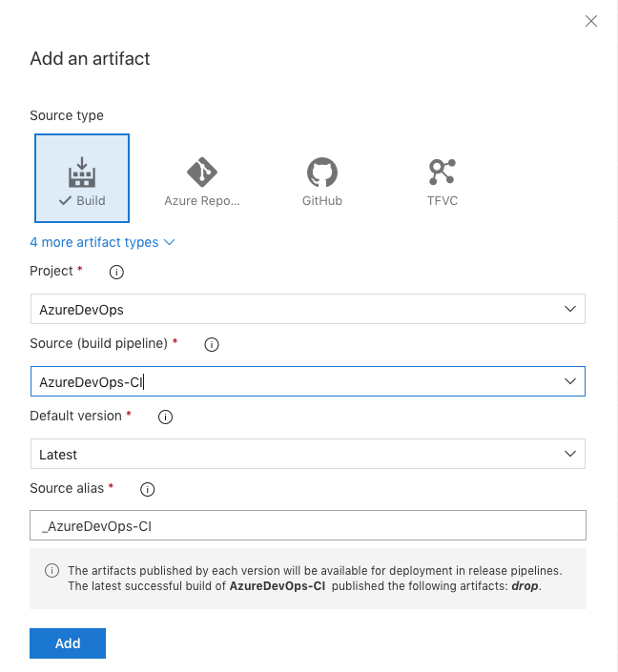The width and height of the screenshot is (618, 672).
Task: Click info icon next to Source (build pipeline)
Action: click(212, 344)
